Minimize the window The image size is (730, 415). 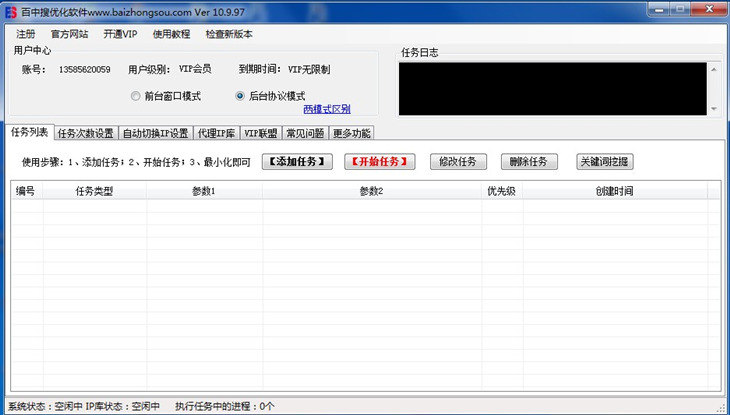657,9
